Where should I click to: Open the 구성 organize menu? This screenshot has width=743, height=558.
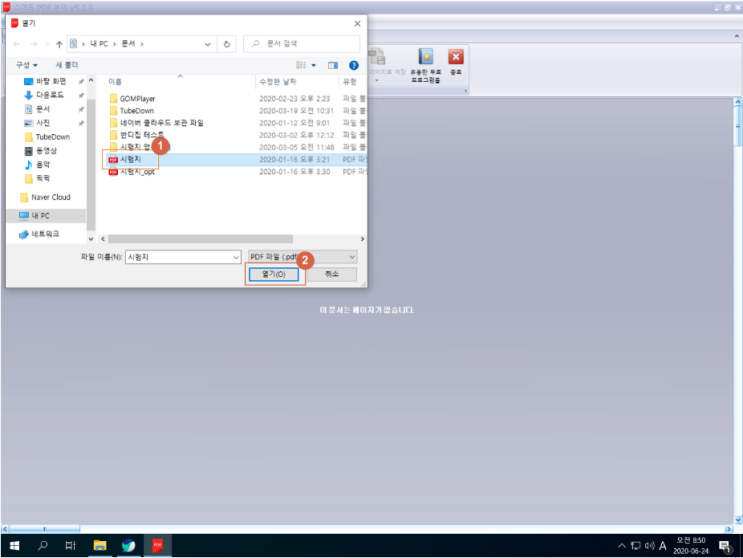[27, 65]
